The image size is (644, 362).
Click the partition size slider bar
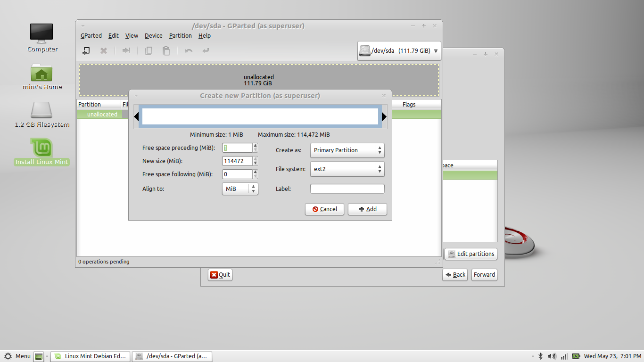260,117
